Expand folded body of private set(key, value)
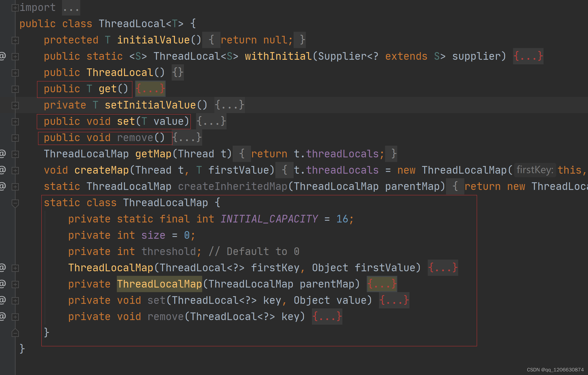The height and width of the screenshot is (375, 588). pyautogui.click(x=394, y=300)
